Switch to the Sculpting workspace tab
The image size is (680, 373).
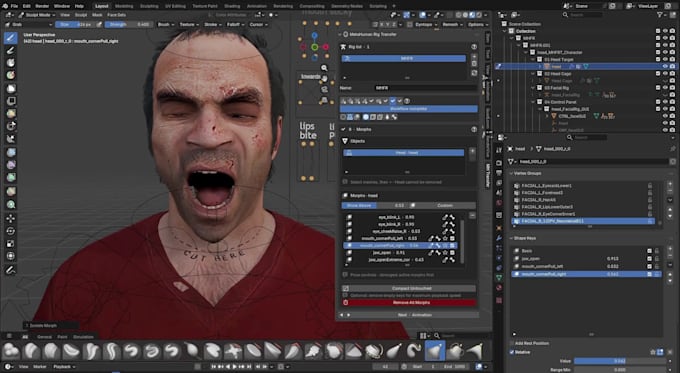[149, 6]
